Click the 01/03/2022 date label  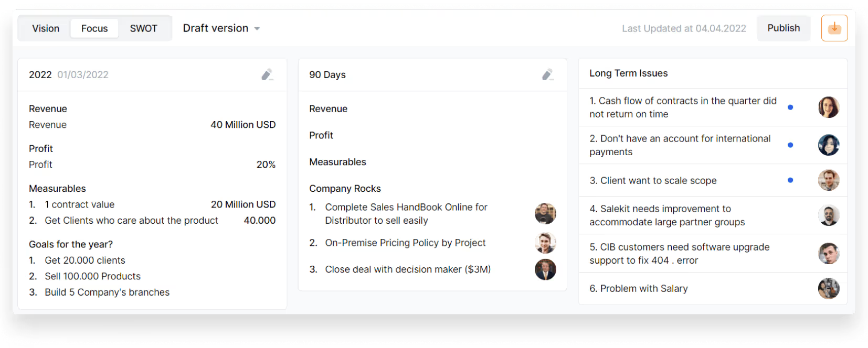click(83, 75)
